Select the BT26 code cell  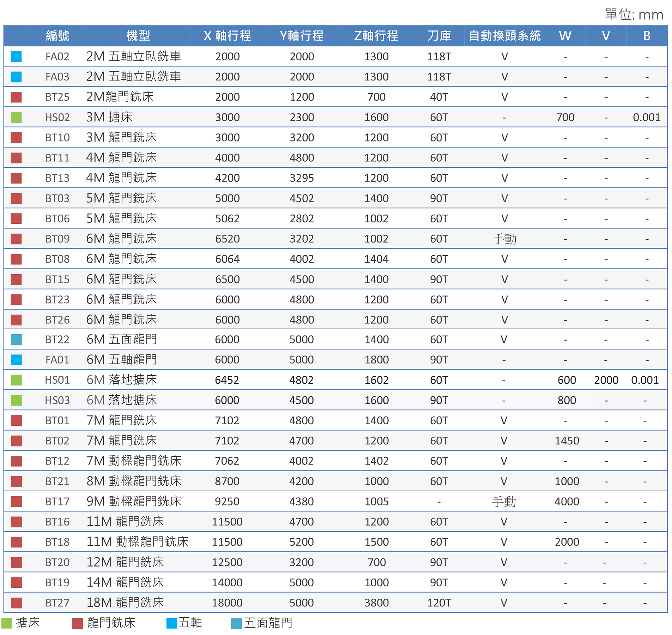[57, 320]
